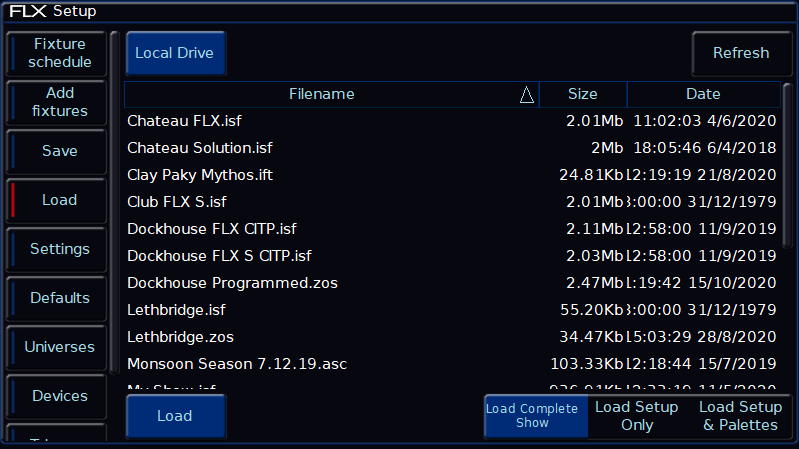
Task: Open Add fixtures page
Action: (x=57, y=102)
